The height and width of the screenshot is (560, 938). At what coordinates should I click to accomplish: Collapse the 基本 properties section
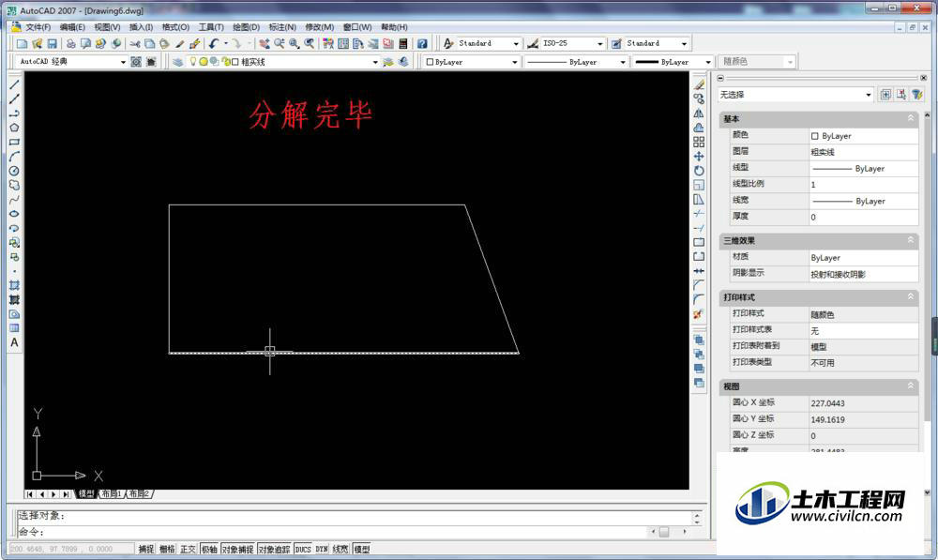pos(911,118)
